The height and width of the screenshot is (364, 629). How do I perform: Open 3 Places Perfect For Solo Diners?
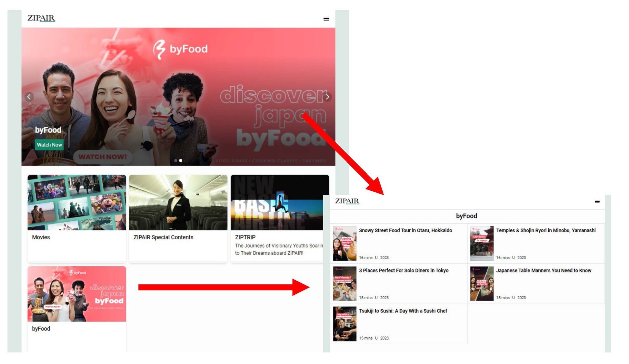(404, 271)
